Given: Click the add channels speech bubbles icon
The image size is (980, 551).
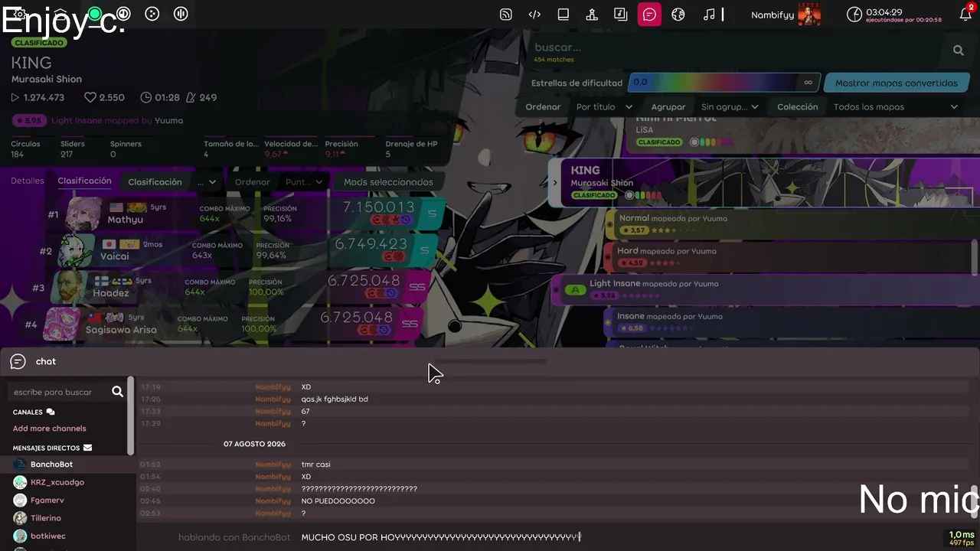Looking at the screenshot, I should tap(51, 412).
